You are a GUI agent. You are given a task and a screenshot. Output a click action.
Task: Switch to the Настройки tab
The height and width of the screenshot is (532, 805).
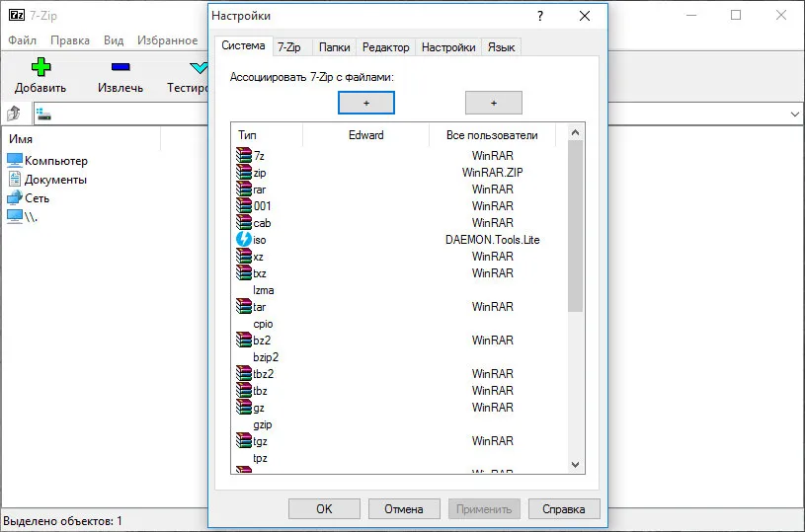pyautogui.click(x=448, y=47)
